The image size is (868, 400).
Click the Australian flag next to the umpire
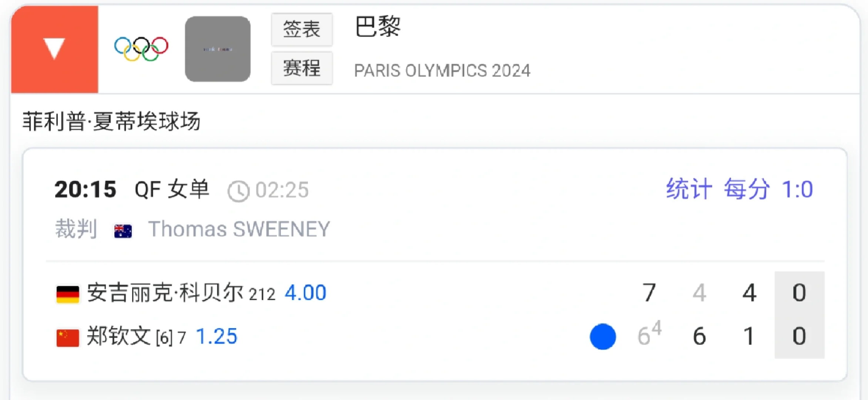[123, 231]
